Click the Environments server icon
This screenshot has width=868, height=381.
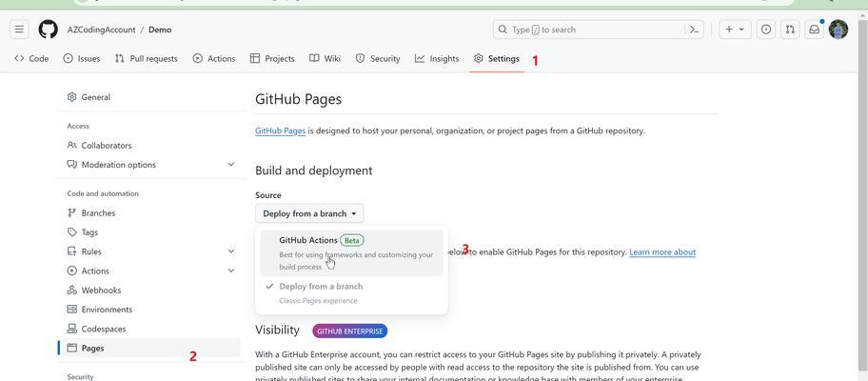point(71,310)
